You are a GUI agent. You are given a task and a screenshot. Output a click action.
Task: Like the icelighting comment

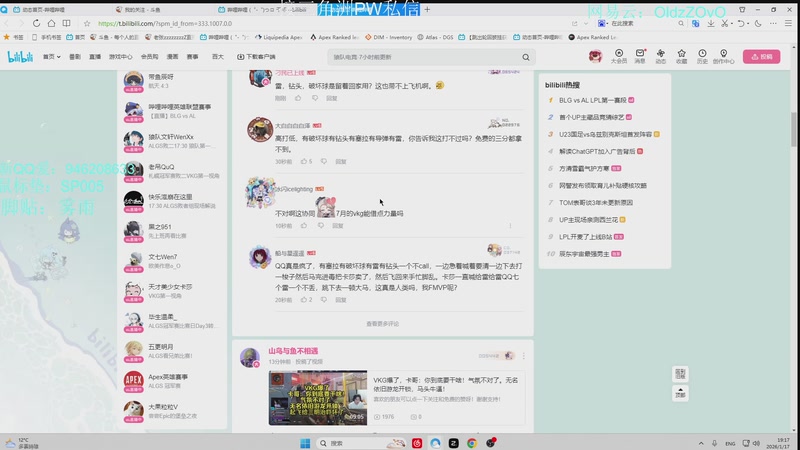coord(304,226)
